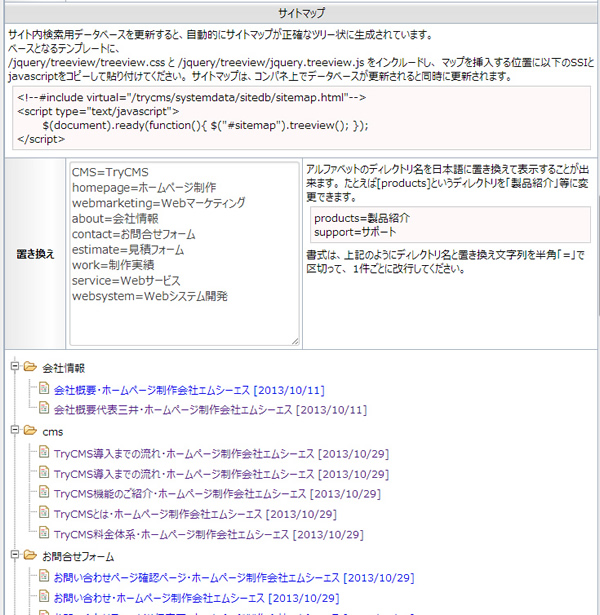Click page icon beside TryCMSとは
The width and height of the screenshot is (600, 615).
[x=44, y=512]
